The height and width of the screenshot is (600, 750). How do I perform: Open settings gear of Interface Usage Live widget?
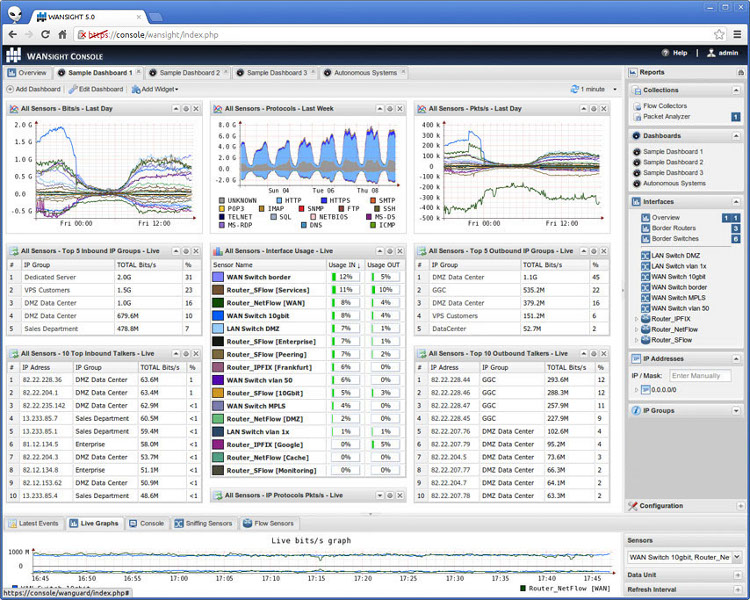[x=390, y=251]
